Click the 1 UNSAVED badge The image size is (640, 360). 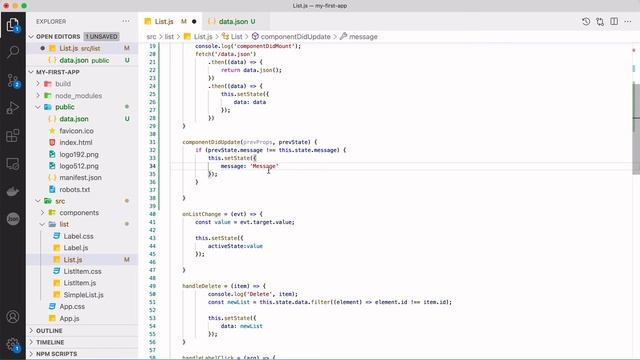click(101, 36)
